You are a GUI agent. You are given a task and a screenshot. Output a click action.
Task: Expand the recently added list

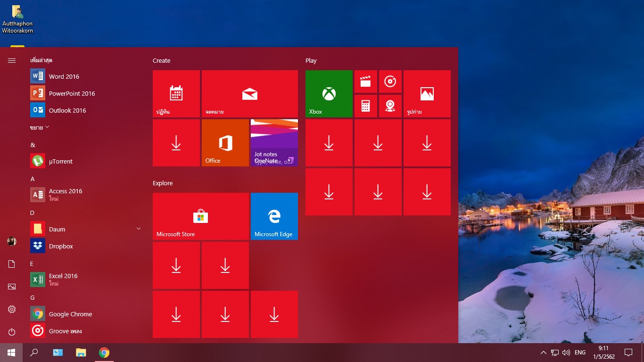tap(40, 127)
